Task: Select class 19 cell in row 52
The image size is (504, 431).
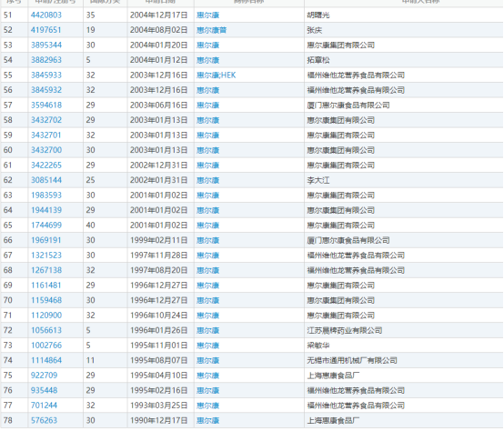Action: coord(106,30)
